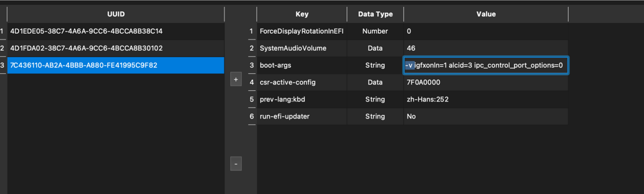The height and width of the screenshot is (194, 644).
Task: Select the run-efi-updater key cell
Action: [285, 116]
